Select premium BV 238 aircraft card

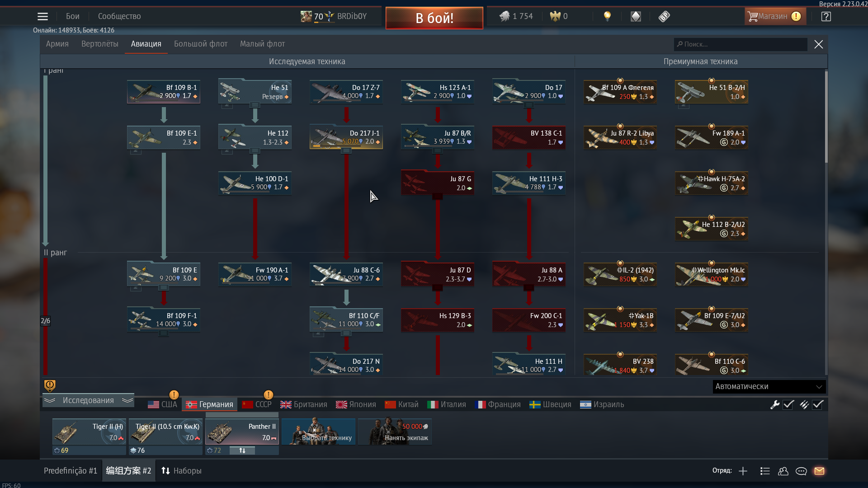pyautogui.click(x=620, y=365)
